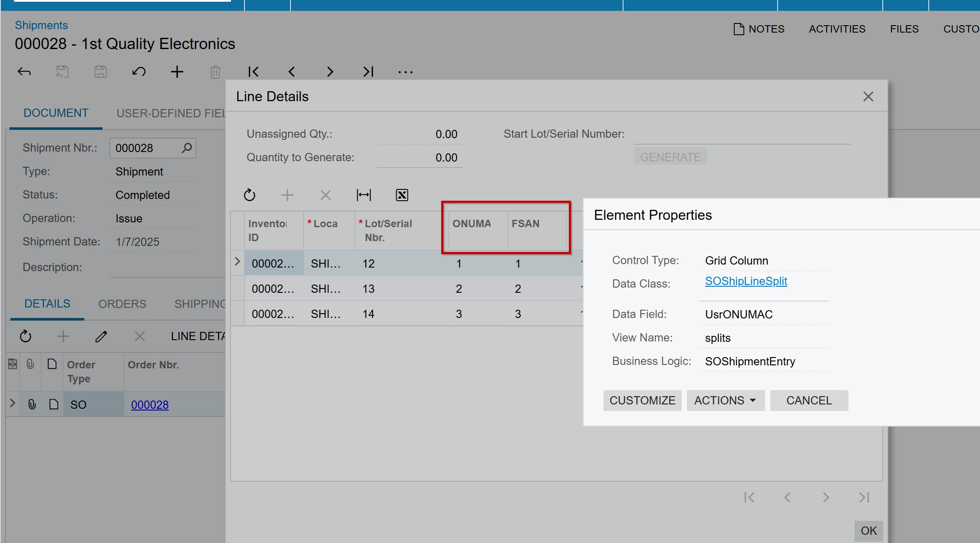Add a new shipment record

coord(177,72)
